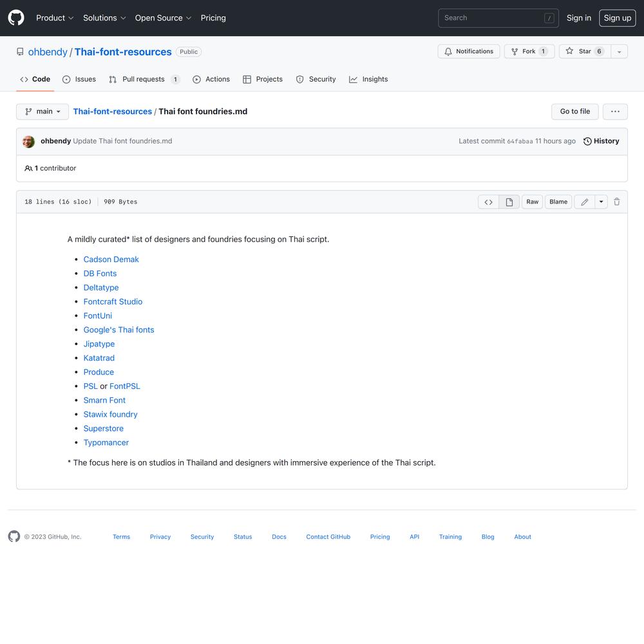Delete this file using trash icon
Viewport: 644px width, 644px height.
616,202
